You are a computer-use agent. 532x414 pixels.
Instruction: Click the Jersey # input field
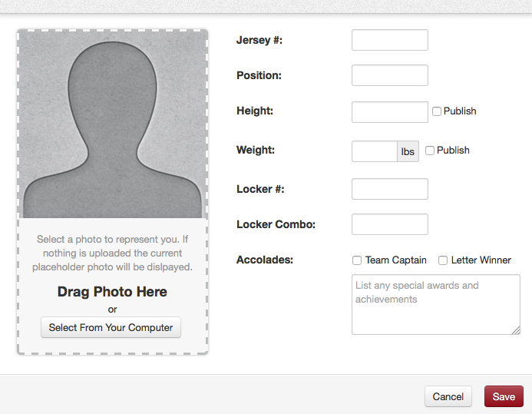point(389,40)
